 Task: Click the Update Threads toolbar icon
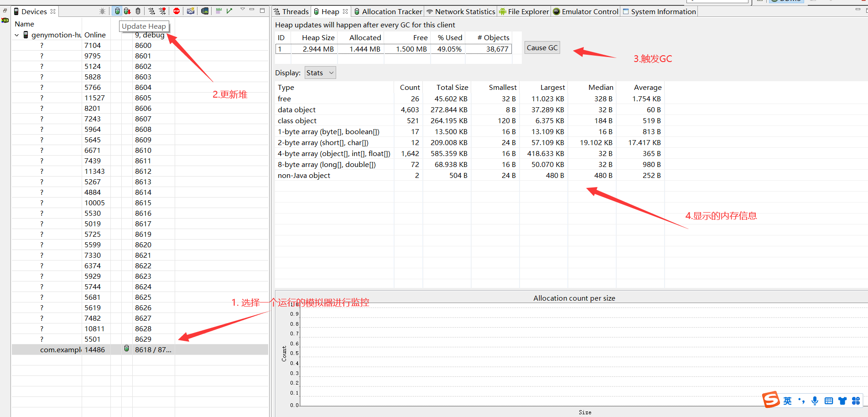click(x=151, y=11)
